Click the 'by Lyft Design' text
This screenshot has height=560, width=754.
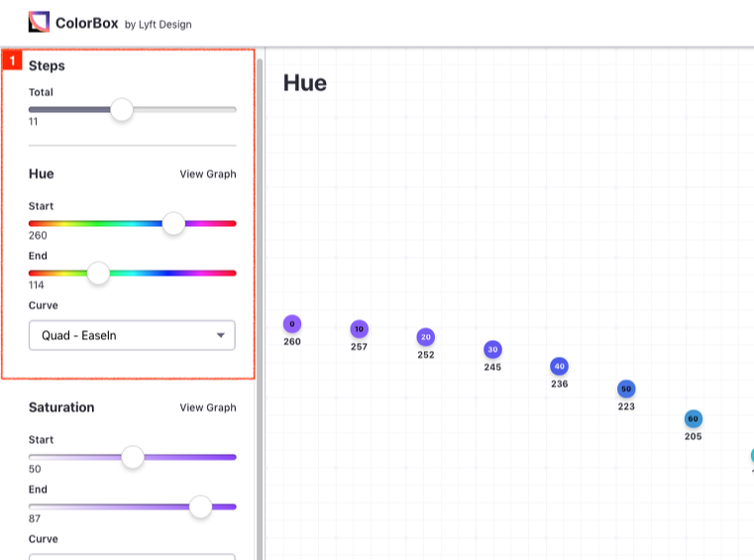tap(158, 25)
